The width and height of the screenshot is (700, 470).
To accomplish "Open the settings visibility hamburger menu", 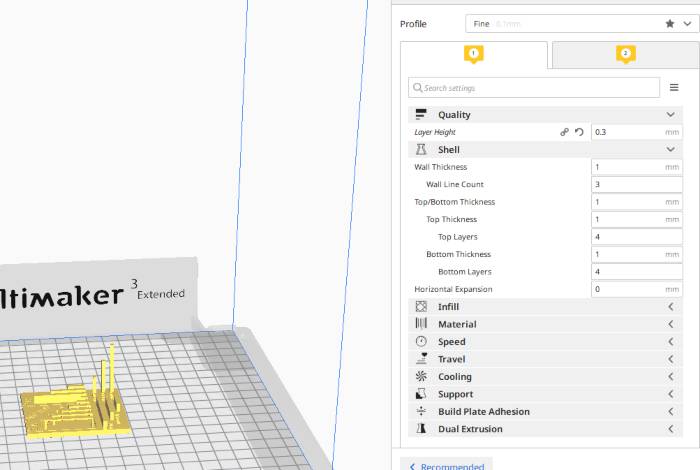I will [674, 87].
